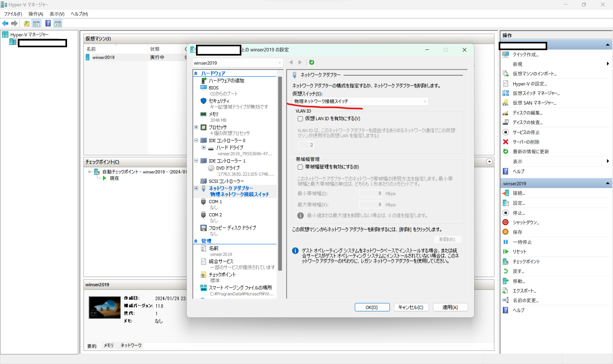Open the 操作(A) menu
This screenshot has width=613, height=364.
point(35,14)
